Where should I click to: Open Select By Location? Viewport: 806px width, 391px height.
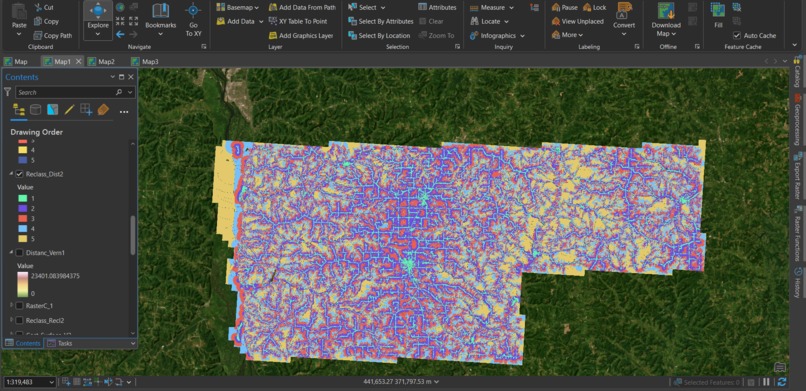pyautogui.click(x=379, y=35)
